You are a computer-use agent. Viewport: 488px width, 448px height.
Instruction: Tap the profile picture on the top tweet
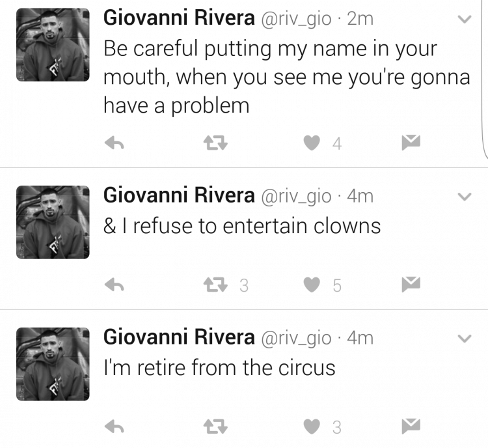point(53,45)
